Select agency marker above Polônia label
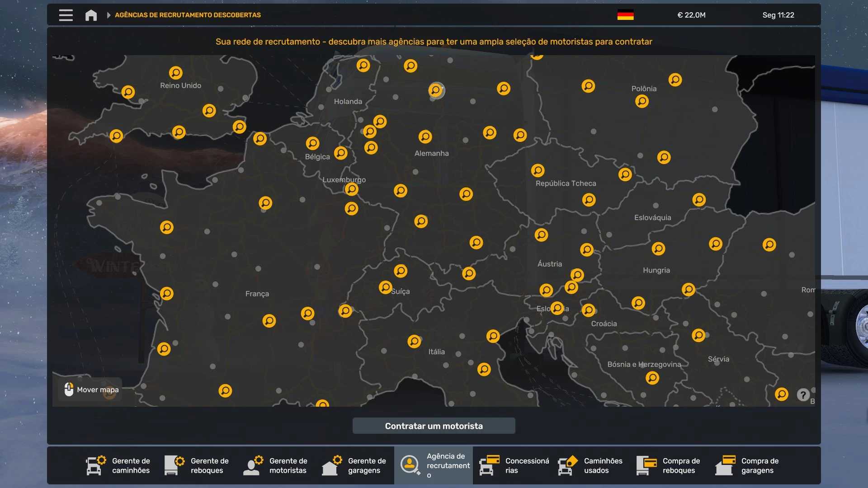Screen dimensions: 868x488 click(x=675, y=80)
